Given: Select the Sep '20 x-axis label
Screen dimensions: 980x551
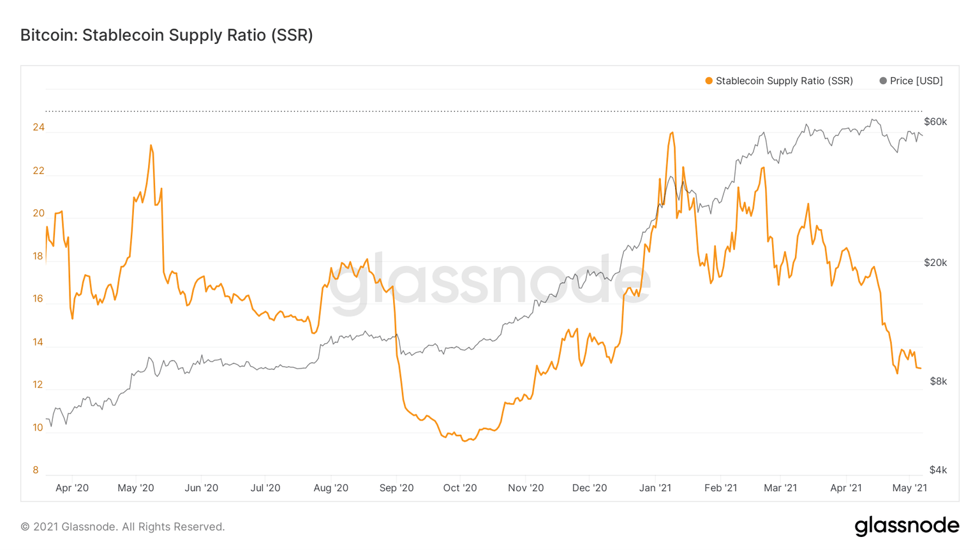Looking at the screenshot, I should coord(396,488).
